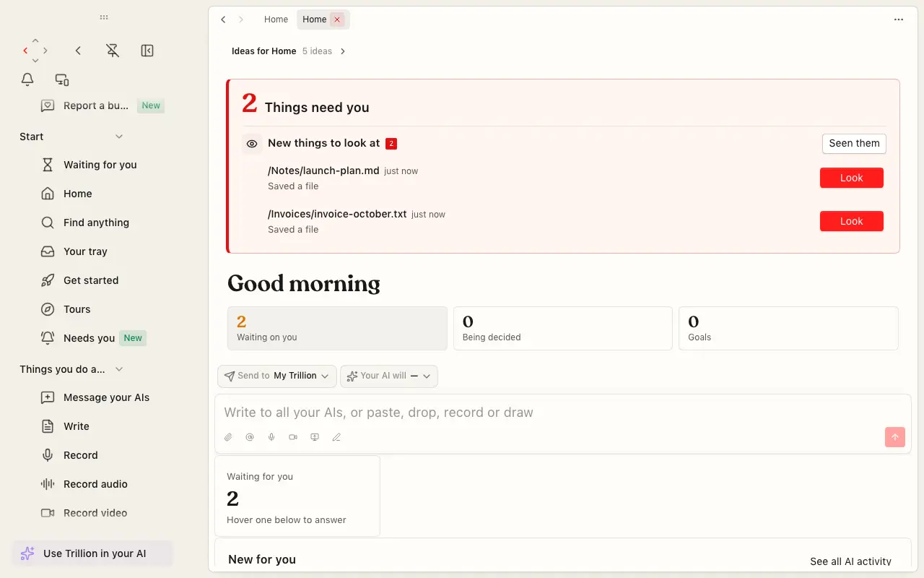The width and height of the screenshot is (924, 578).
Task: Open Report a bug in sidebar
Action: 103,105
